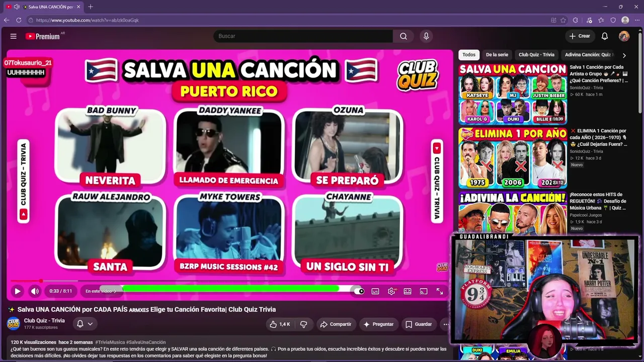Open the Club Quiz - Trivia channel name
This screenshot has width=644, height=362.
(44, 321)
